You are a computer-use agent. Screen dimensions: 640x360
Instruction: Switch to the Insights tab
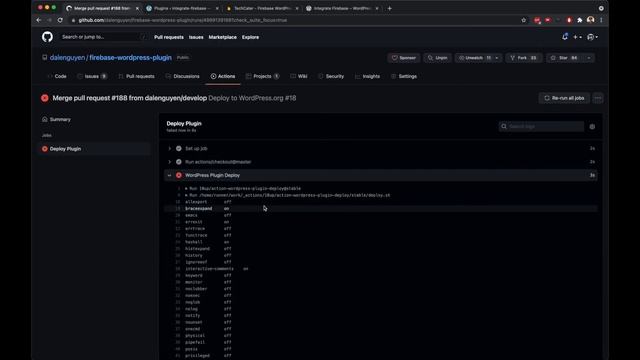367,76
